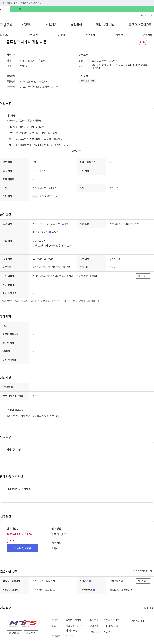Click the 12개월 contract duration text
The image size is (154, 644).
point(65,224)
